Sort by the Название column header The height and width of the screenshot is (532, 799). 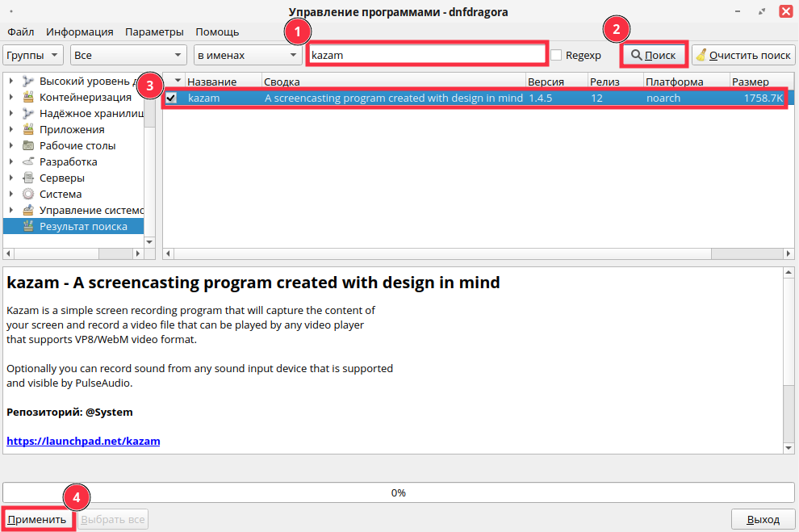coord(224,81)
